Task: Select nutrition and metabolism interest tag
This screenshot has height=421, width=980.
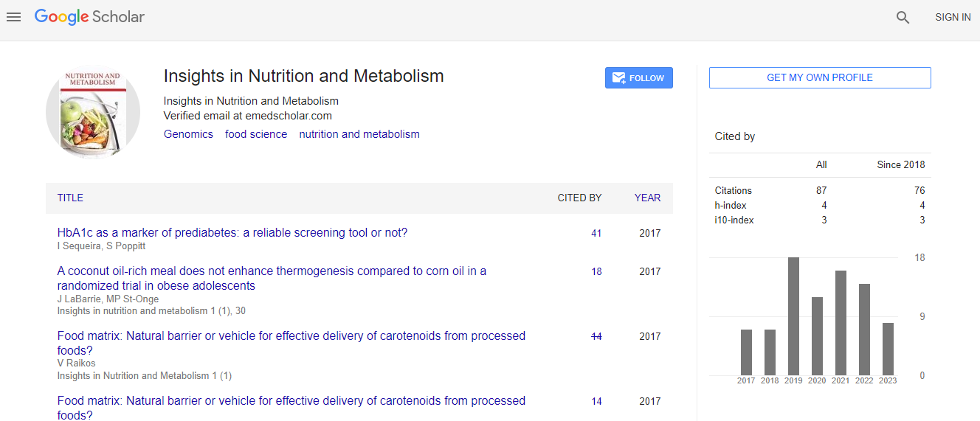Action: [359, 134]
